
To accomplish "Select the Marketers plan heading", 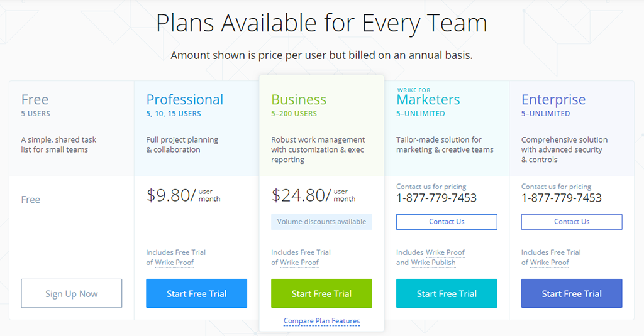I will point(428,100).
